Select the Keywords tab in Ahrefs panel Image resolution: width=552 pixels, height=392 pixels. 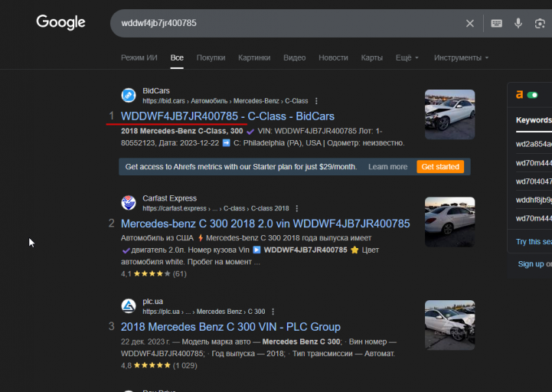[x=534, y=120]
